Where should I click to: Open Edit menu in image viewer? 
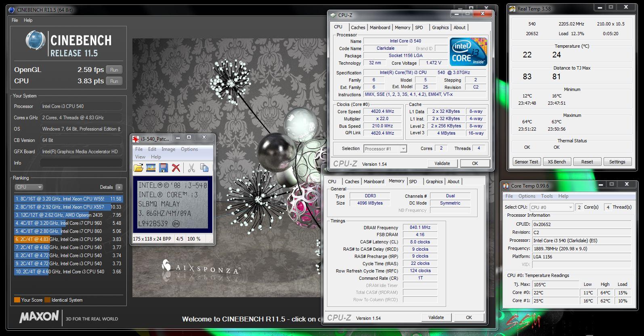pyautogui.click(x=152, y=149)
